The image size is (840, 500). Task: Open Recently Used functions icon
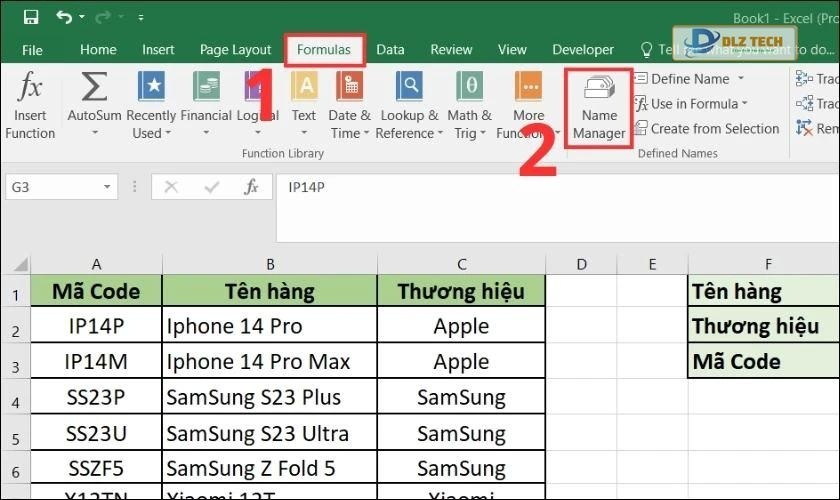tap(151, 90)
